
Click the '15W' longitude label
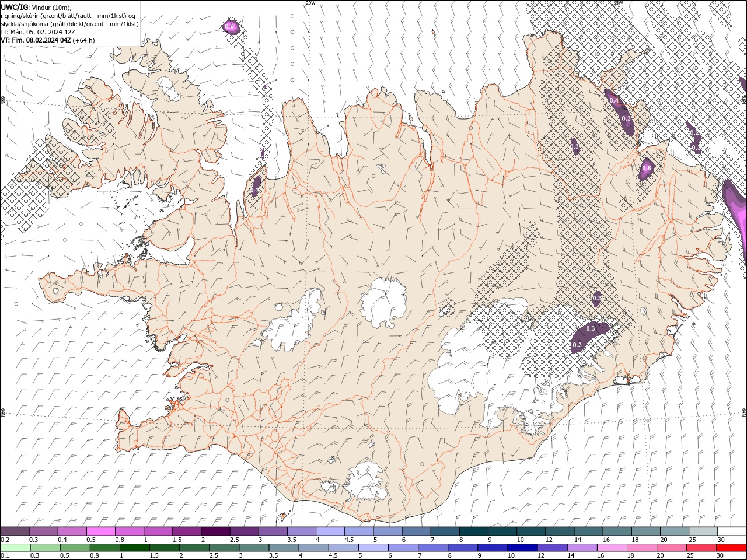pos(618,3)
